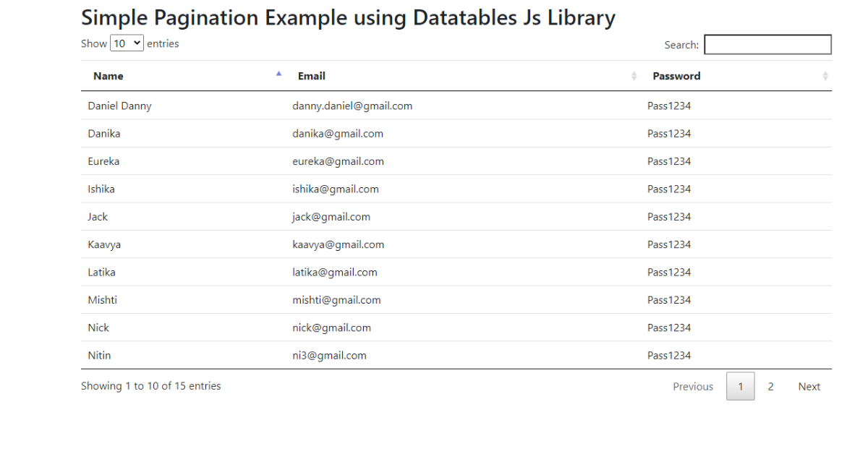Click the danika@gmail.com email cell
868x454 pixels.
(x=463, y=134)
